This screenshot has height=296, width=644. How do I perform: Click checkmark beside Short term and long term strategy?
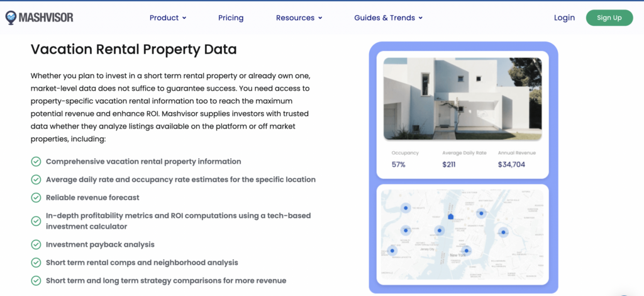36,281
